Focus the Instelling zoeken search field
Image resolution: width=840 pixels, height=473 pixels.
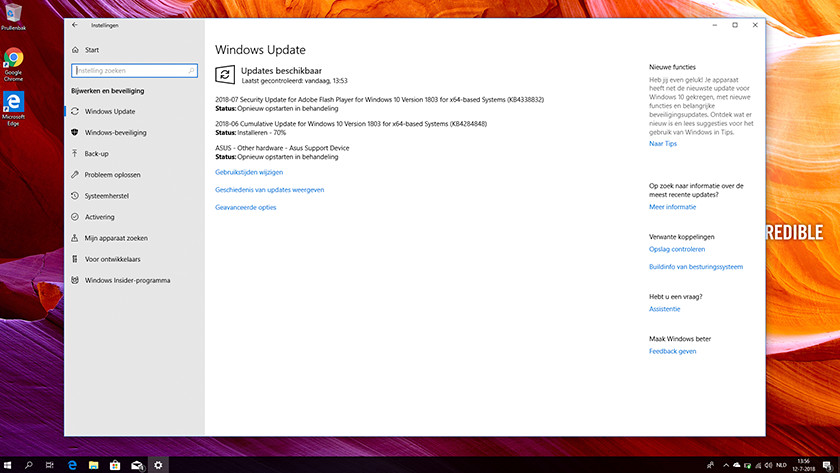130,71
